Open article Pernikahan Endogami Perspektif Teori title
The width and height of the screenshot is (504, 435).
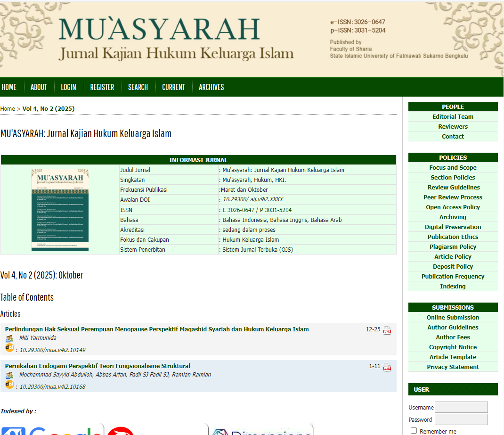tap(98, 366)
